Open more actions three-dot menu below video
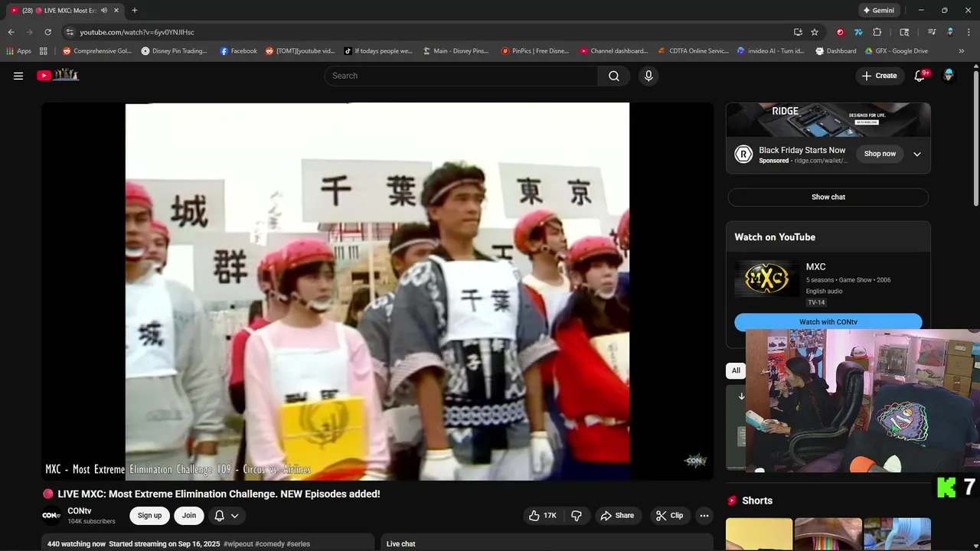 tap(704, 516)
